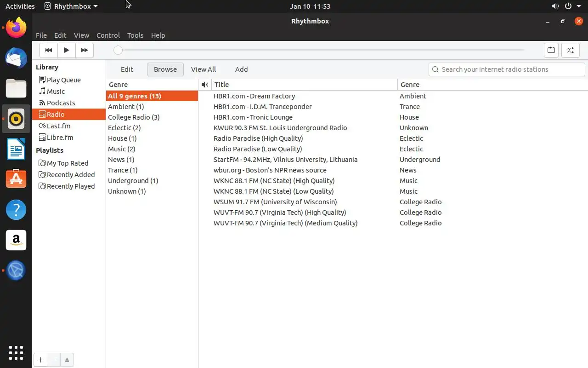Viewport: 588px width, 368px height.
Task: Launch Firefox from the dock
Action: pyautogui.click(x=16, y=28)
